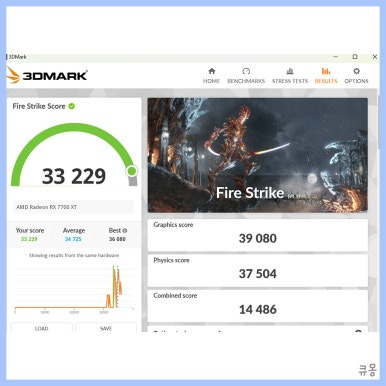Switch to the BENCHMARKS tab
Viewport: 386px width, 386px height.
(x=246, y=75)
